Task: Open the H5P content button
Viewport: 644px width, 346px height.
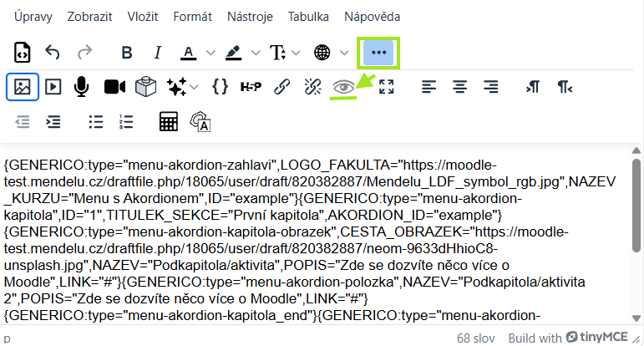Action: click(x=251, y=86)
